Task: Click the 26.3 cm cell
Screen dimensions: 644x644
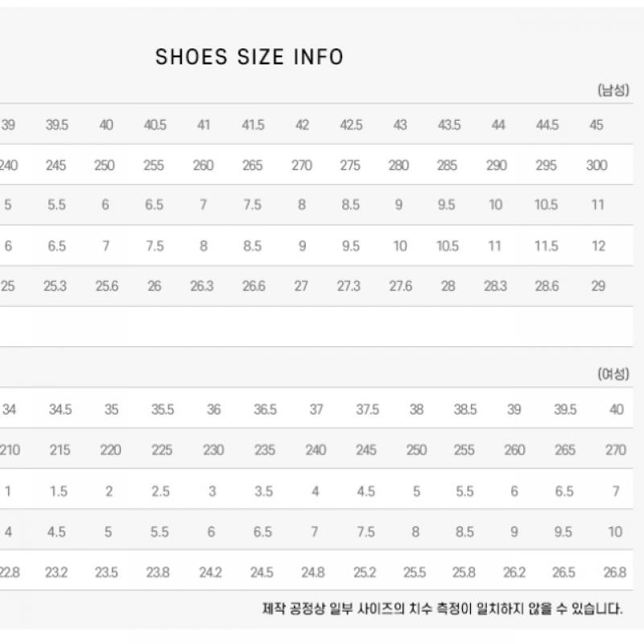Action: pyautogui.click(x=202, y=287)
